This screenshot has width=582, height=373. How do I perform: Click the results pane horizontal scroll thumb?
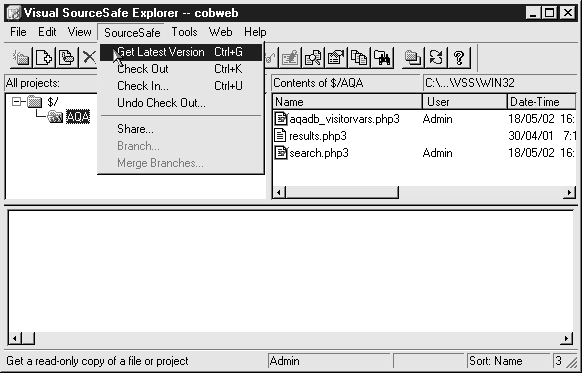pyautogui.click(x=28, y=338)
